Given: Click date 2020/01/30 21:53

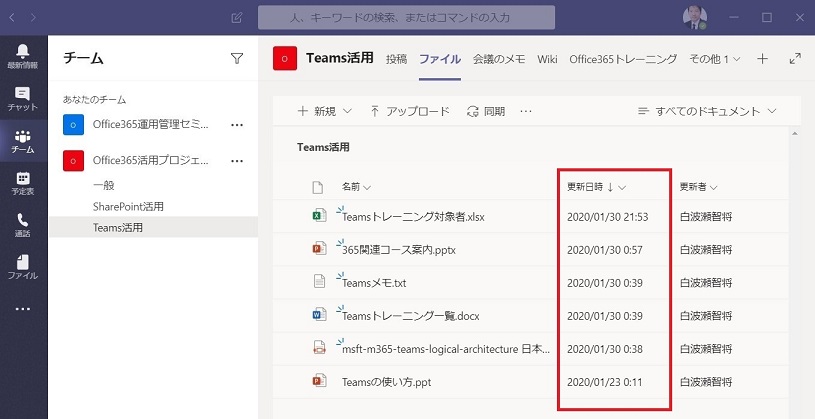Looking at the screenshot, I should [608, 217].
